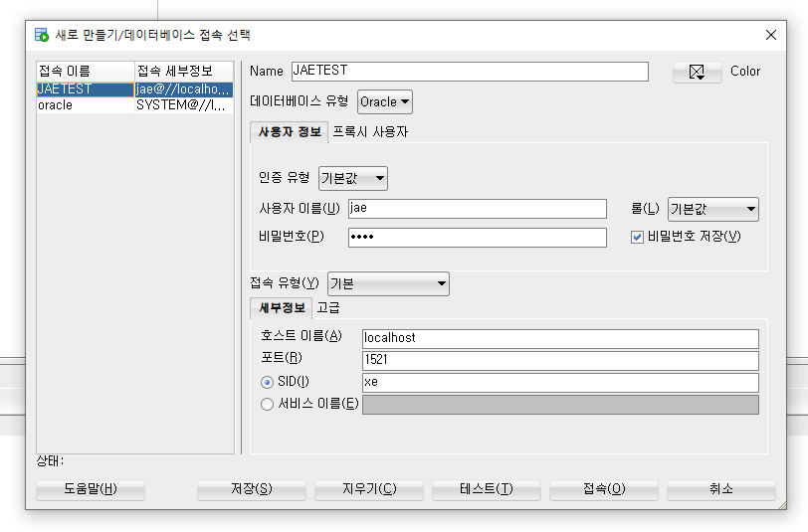Expand the 롤 dropdown
Screen dimensions: 808x532
(713, 209)
